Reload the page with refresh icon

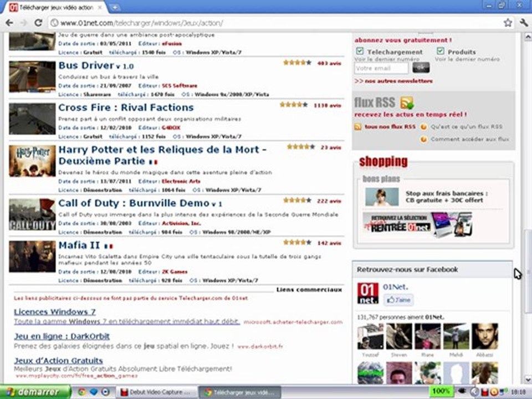click(38, 23)
